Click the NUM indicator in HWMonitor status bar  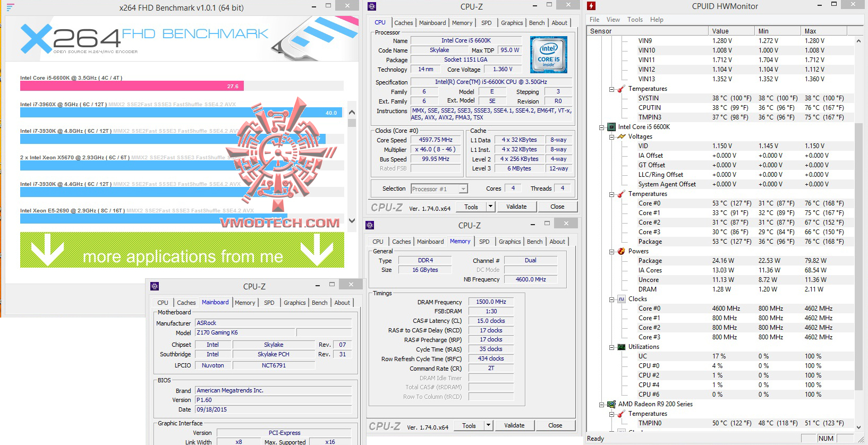point(826,439)
